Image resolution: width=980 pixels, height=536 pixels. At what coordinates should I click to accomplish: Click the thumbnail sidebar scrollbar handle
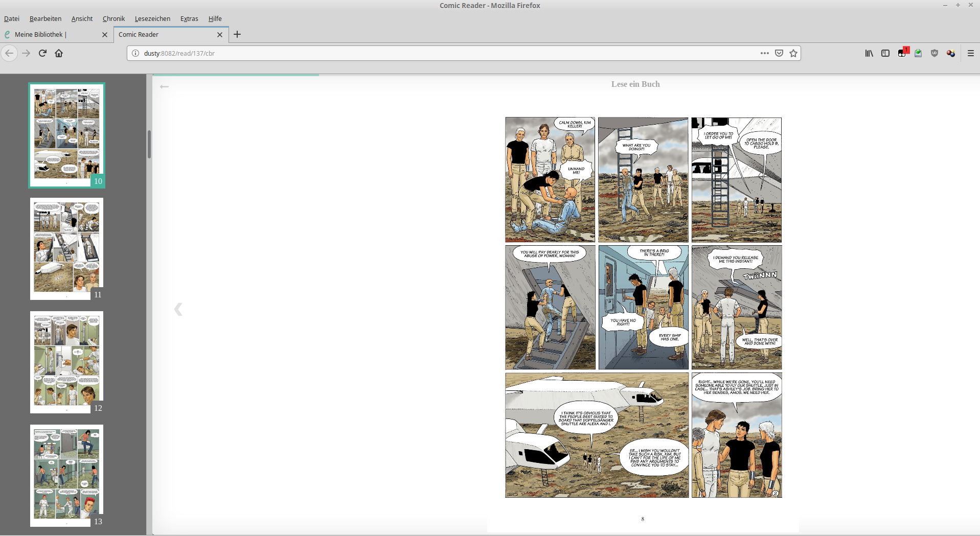tap(149, 144)
